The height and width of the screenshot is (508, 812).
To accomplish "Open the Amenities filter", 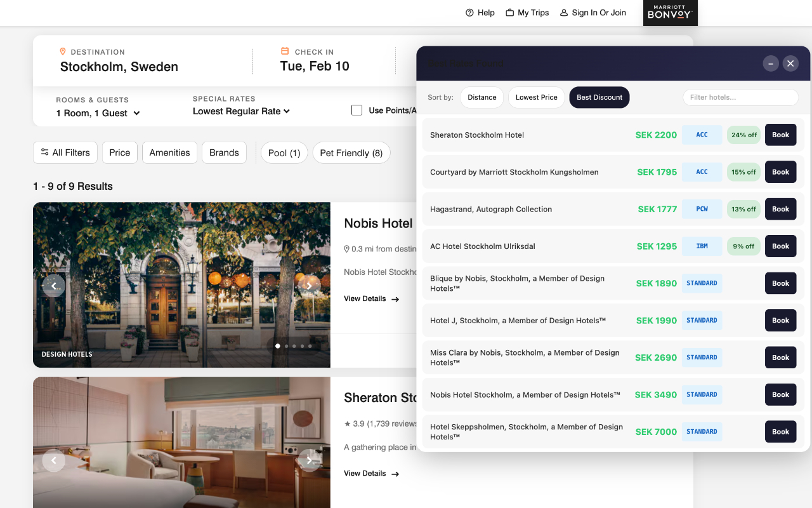I will pyautogui.click(x=169, y=152).
